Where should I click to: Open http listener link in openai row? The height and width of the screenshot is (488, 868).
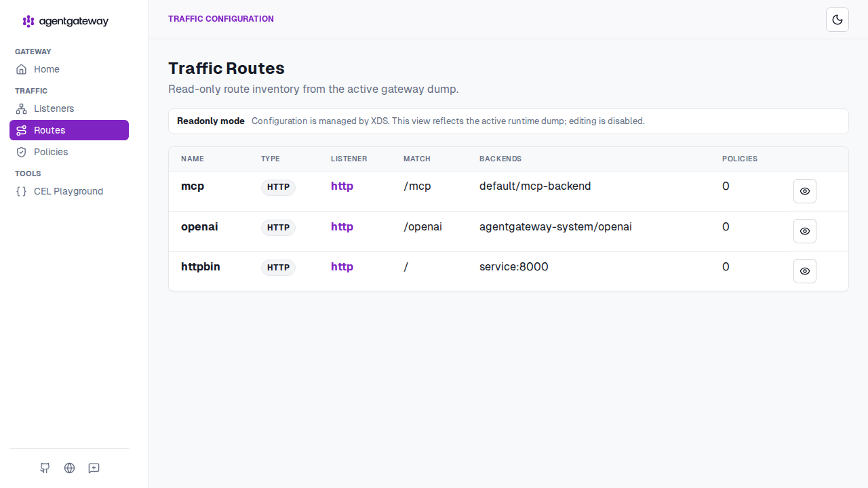(342, 227)
